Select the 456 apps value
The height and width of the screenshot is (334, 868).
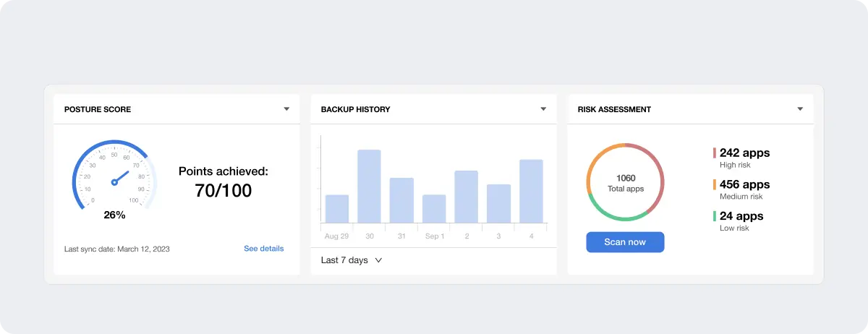click(x=745, y=185)
